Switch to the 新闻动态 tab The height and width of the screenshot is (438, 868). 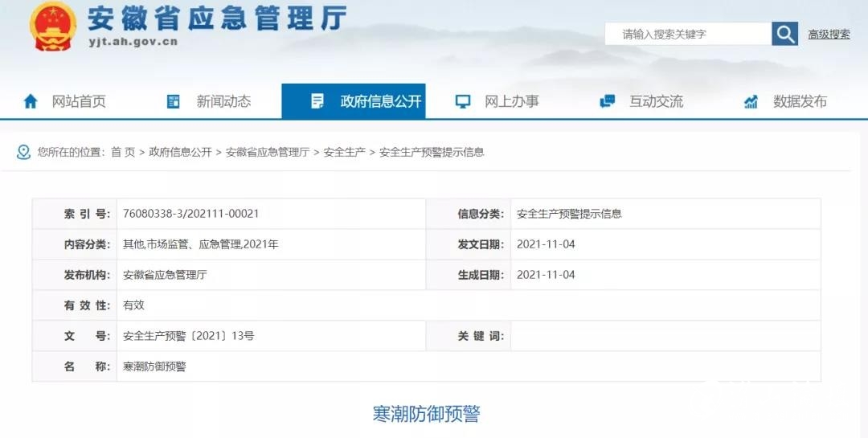point(223,101)
